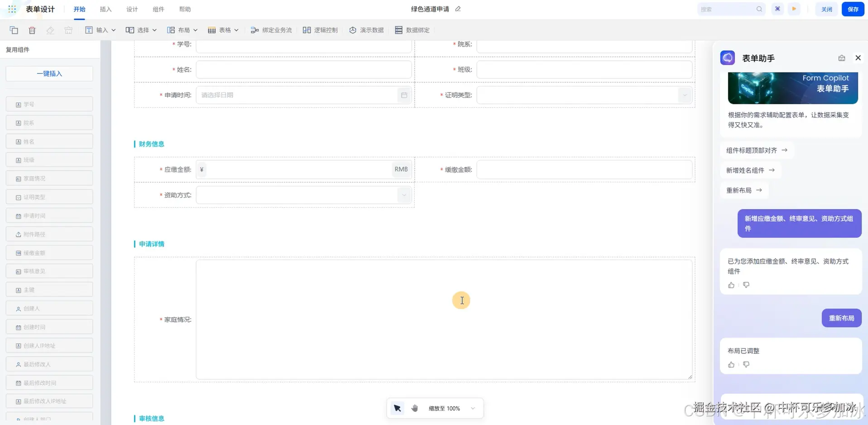The height and width of the screenshot is (425, 868).
Task: Click into the 应缴金额 amount field
Action: (x=304, y=169)
